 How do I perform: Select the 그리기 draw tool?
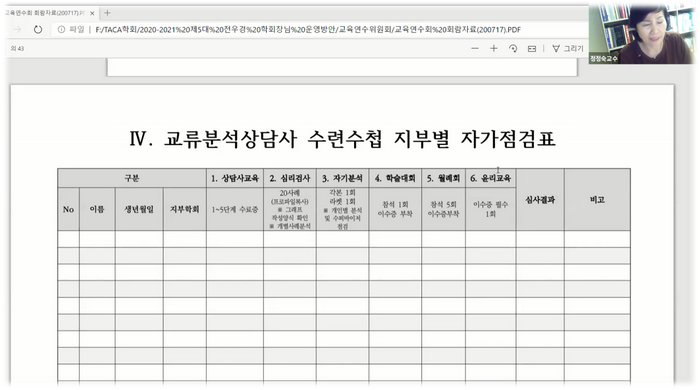coord(568,48)
